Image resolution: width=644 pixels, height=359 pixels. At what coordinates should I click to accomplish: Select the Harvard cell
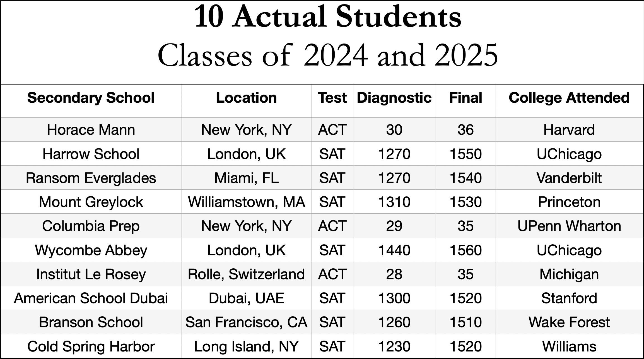[569, 130]
